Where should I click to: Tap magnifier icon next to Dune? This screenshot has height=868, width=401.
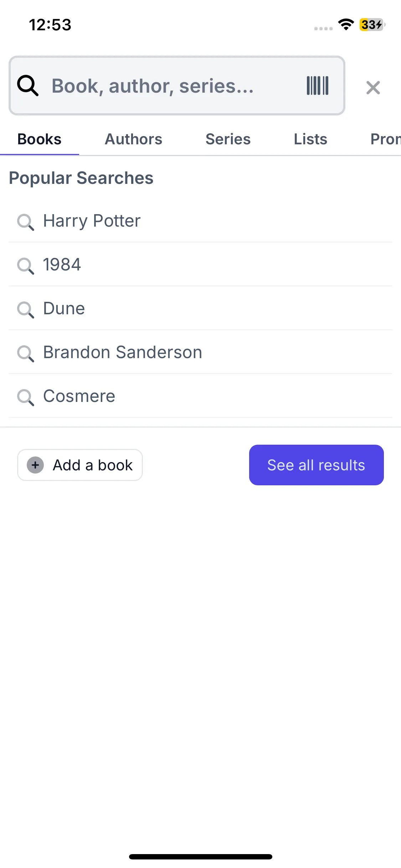[26, 310]
